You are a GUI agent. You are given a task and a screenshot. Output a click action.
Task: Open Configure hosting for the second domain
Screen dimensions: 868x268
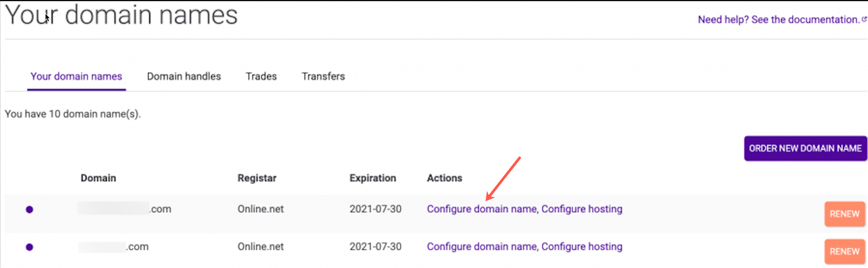582,247
